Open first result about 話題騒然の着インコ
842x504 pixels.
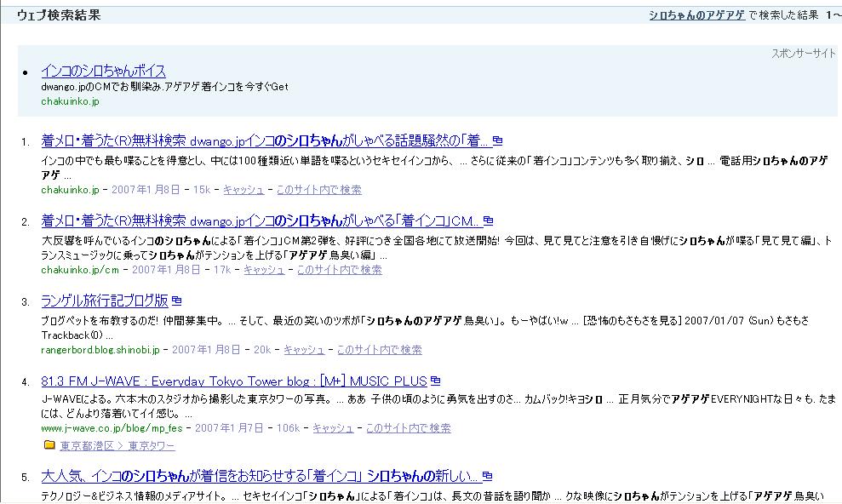(266, 140)
